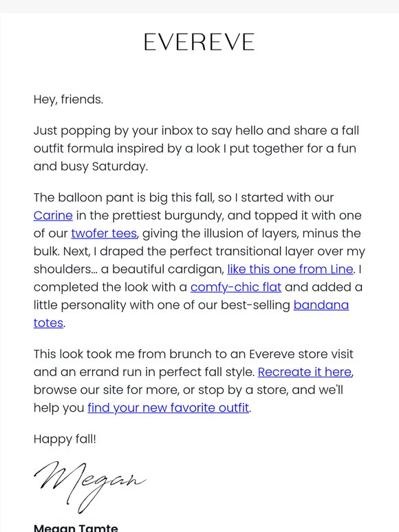The image size is (399, 532).
Task: Click the handwritten Megan signature image
Action: [90, 485]
